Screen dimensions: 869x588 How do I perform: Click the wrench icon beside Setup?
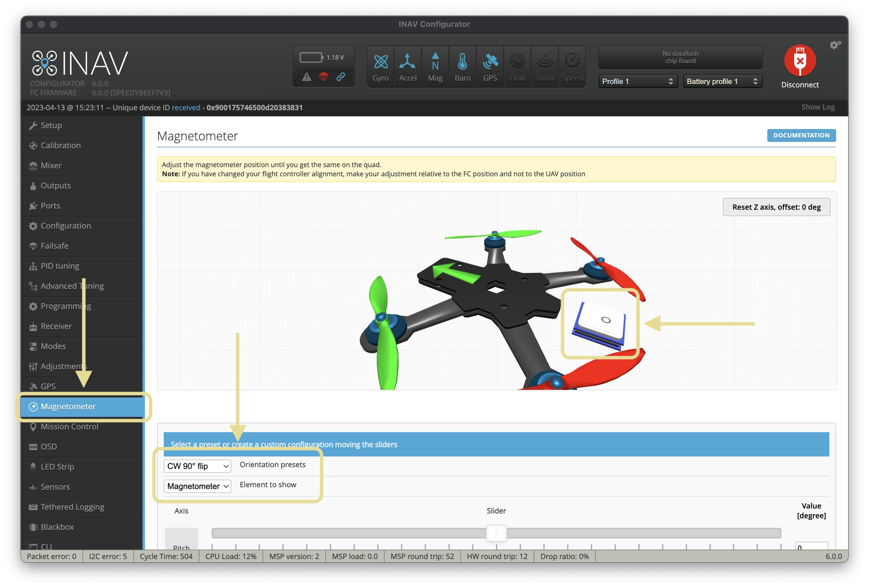[x=33, y=126]
